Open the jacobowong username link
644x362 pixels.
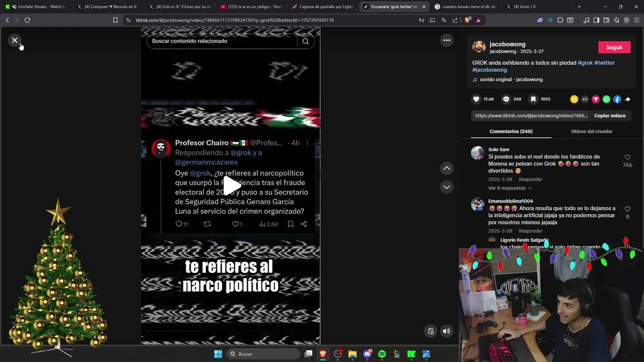coord(507,44)
